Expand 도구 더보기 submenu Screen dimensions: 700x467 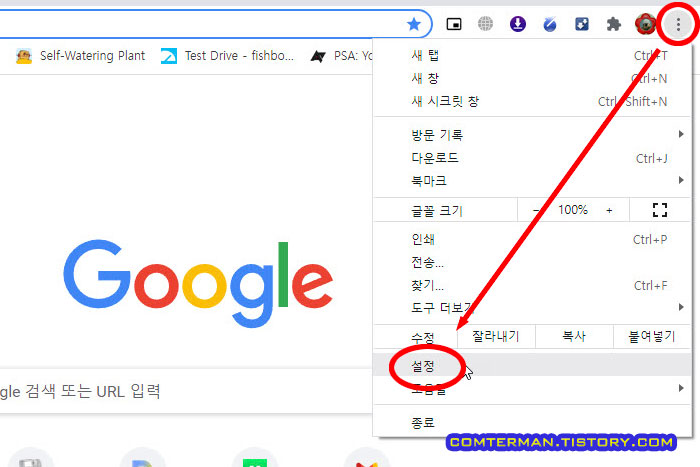[x=532, y=308]
